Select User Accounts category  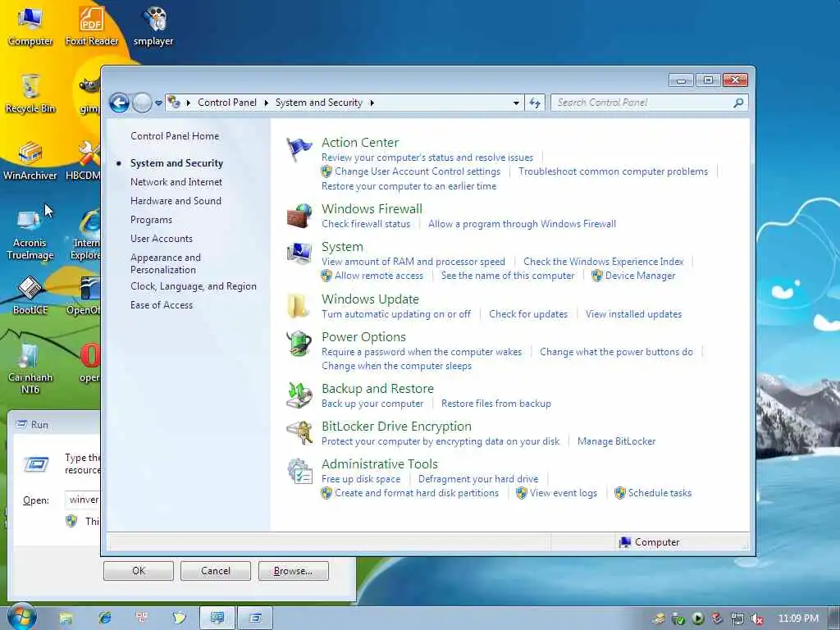pyautogui.click(x=162, y=239)
